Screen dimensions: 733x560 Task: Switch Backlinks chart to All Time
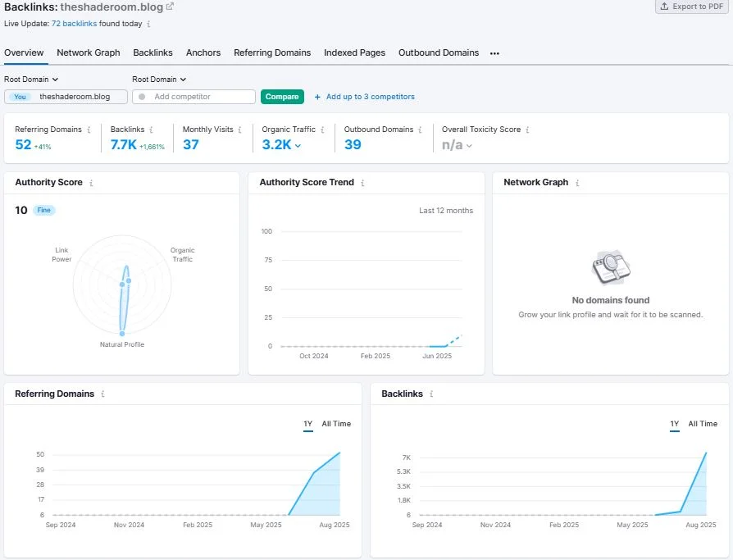(x=703, y=424)
